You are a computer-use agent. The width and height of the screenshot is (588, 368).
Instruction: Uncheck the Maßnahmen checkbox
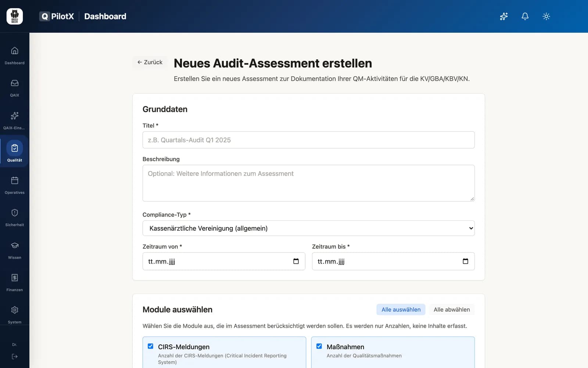click(319, 346)
